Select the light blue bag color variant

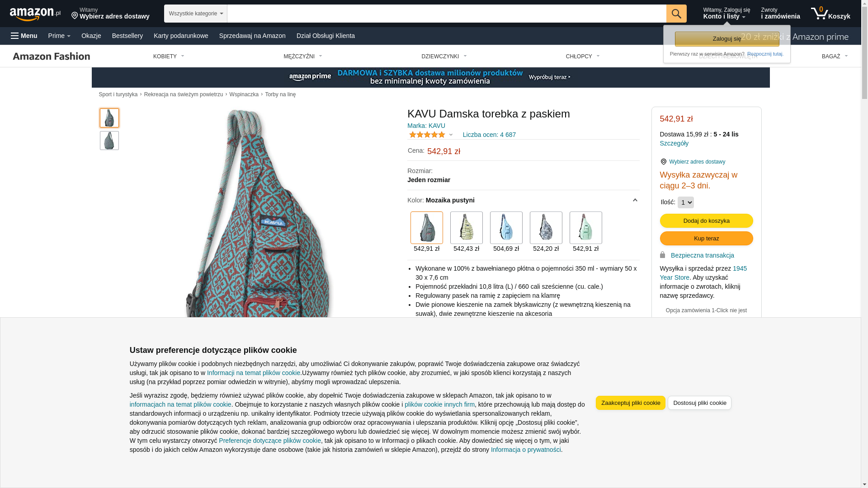point(506,228)
